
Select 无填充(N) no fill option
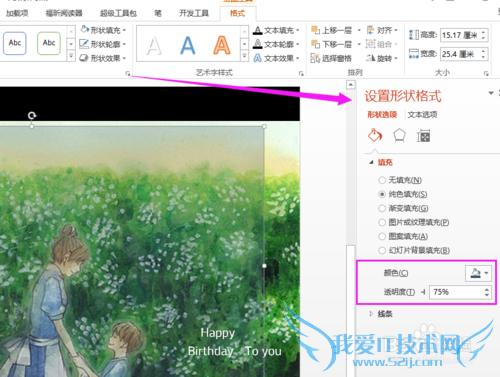click(x=400, y=180)
